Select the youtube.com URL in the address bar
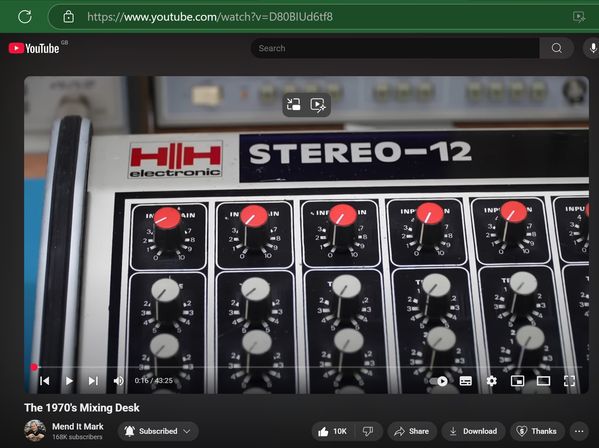599x448 pixels. tap(210, 17)
